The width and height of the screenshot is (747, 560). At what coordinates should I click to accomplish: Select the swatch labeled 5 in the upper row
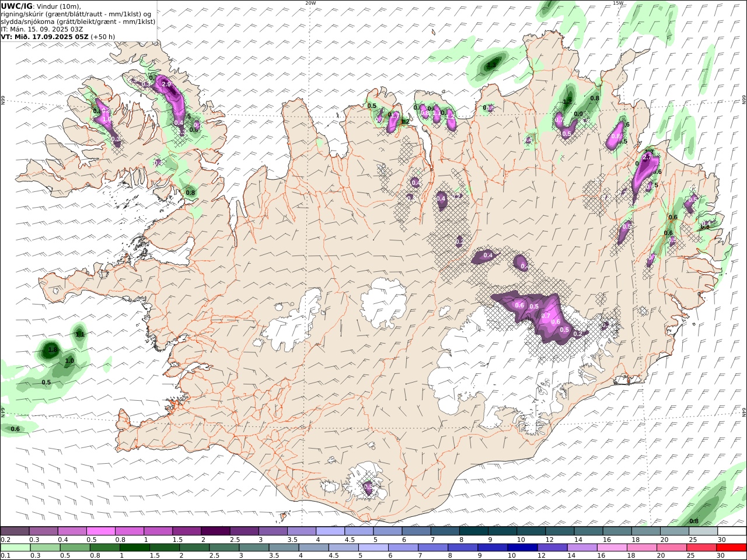coord(387,531)
